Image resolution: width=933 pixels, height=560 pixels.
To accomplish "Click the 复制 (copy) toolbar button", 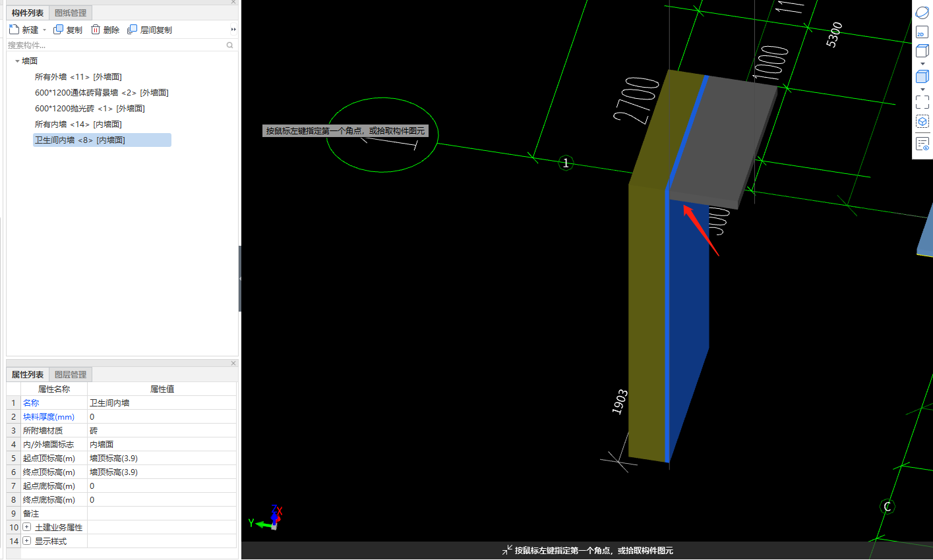I will [68, 30].
